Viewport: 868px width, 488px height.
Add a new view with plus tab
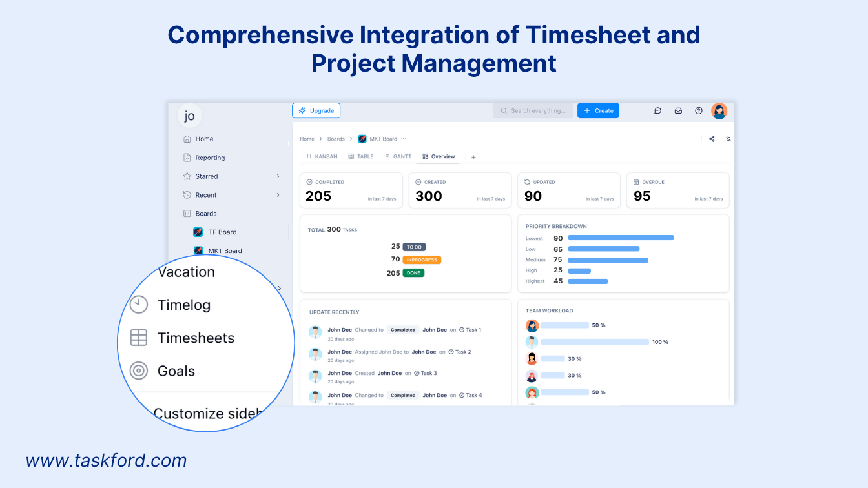473,157
